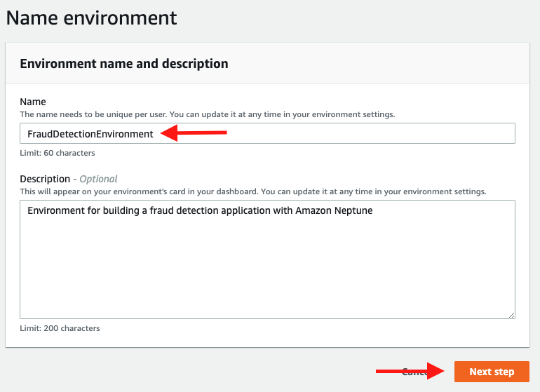Click the helper text about environment's card
The width and height of the screenshot is (540, 392).
coord(252,191)
